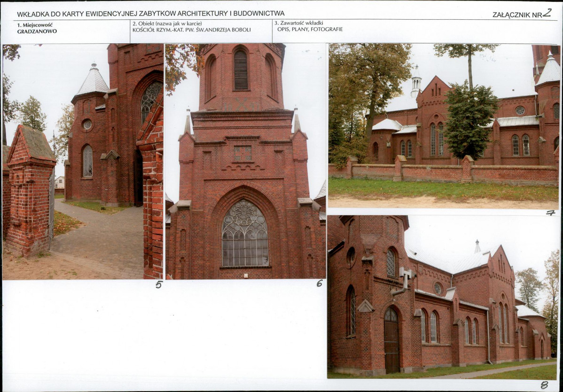The width and height of the screenshot is (563, 392).
Task: Select the '3. Zawartość wkładki' label
Action: 298,23
